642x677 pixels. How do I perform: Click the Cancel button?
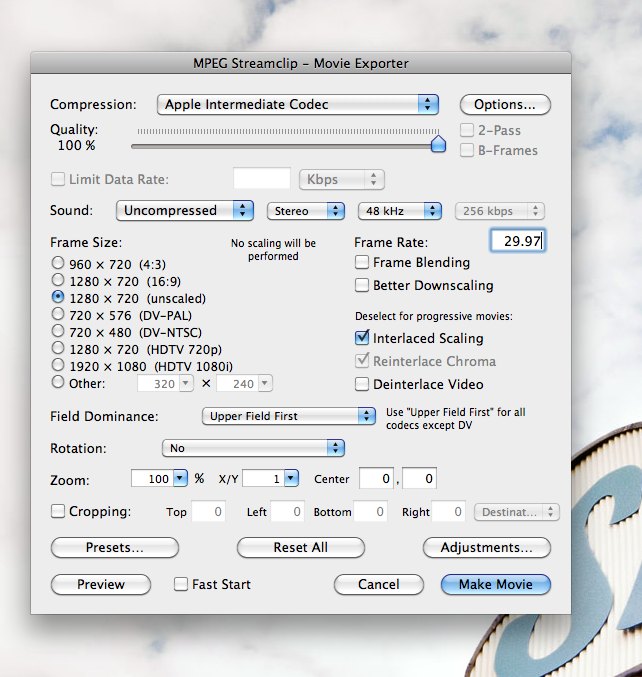coord(379,585)
